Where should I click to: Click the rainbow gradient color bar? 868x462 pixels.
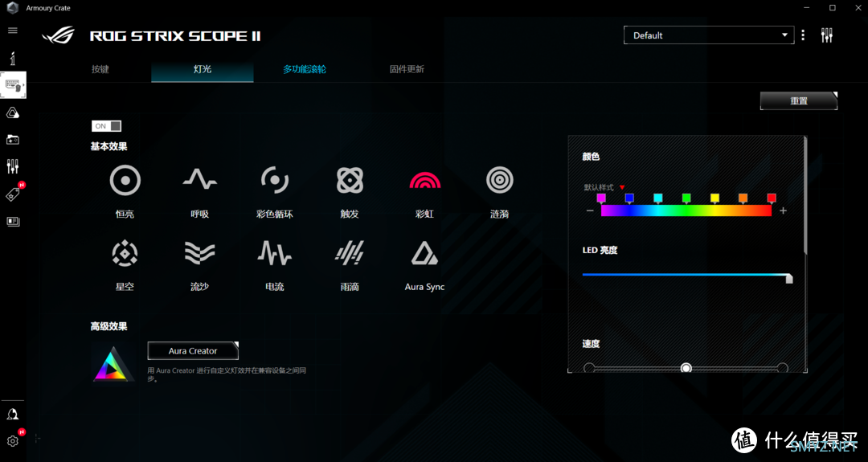tap(686, 211)
